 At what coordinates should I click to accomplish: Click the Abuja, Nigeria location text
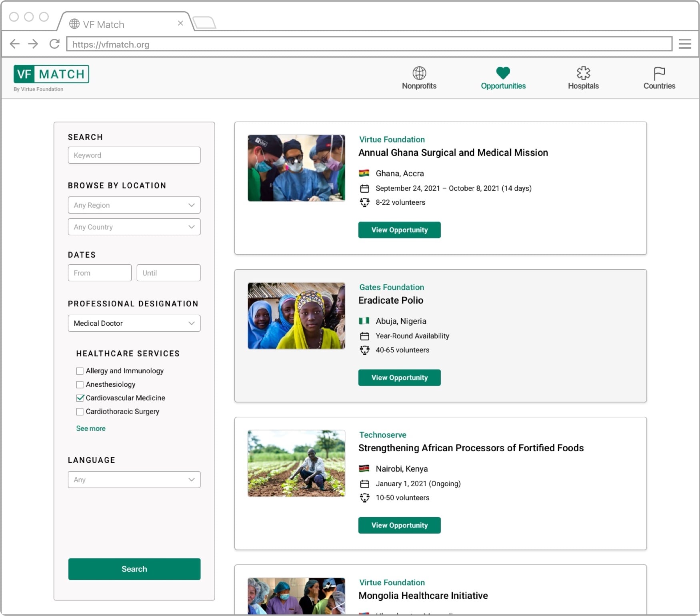[401, 321]
